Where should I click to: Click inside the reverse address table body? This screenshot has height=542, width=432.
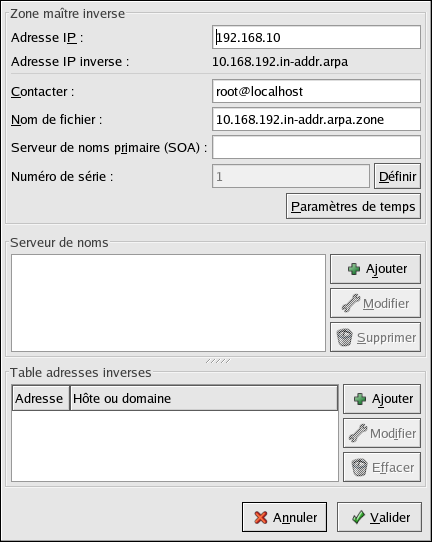click(x=175, y=446)
